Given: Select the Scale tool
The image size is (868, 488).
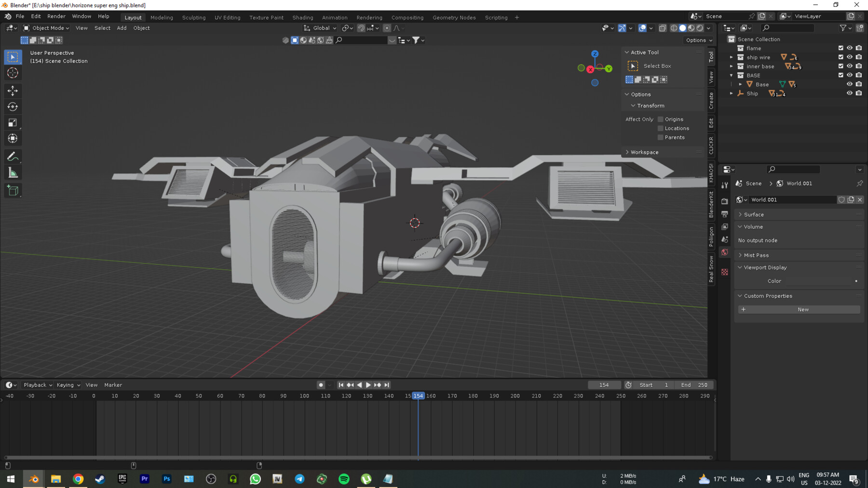Looking at the screenshot, I should 13,122.
